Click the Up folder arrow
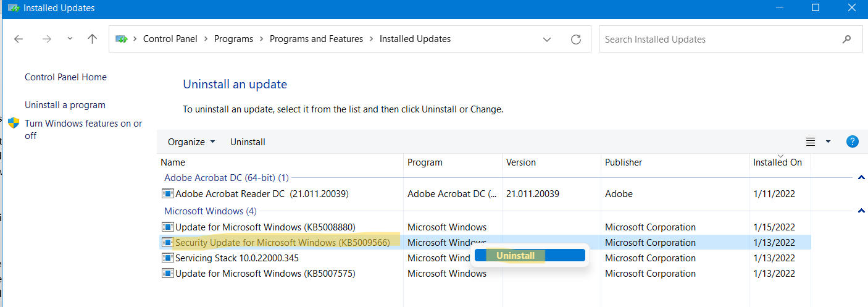 [x=93, y=39]
